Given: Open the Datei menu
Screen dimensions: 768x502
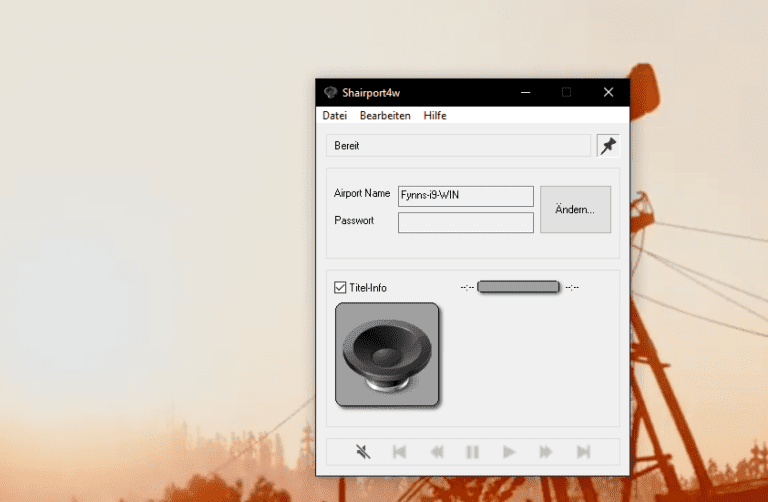Looking at the screenshot, I should pos(335,116).
